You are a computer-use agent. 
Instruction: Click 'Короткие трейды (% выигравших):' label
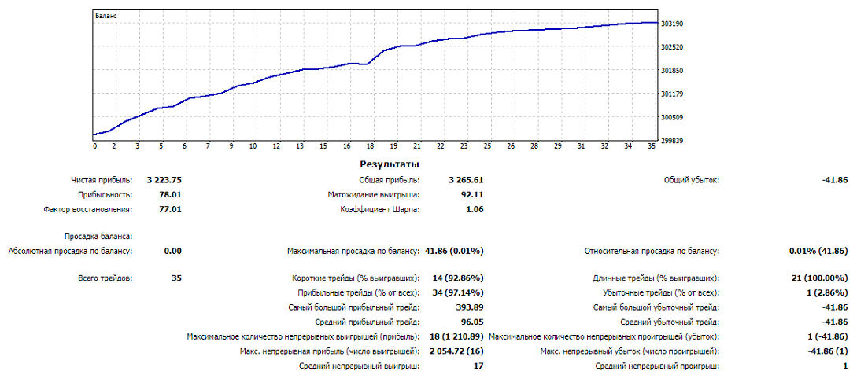(356, 278)
